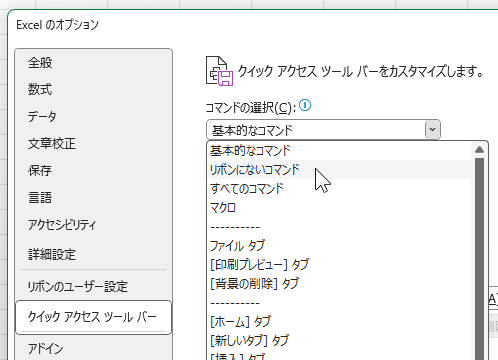Choose すべてのコマンド from the list
Image resolution: width=498 pixels, height=360 pixels.
(x=340, y=189)
